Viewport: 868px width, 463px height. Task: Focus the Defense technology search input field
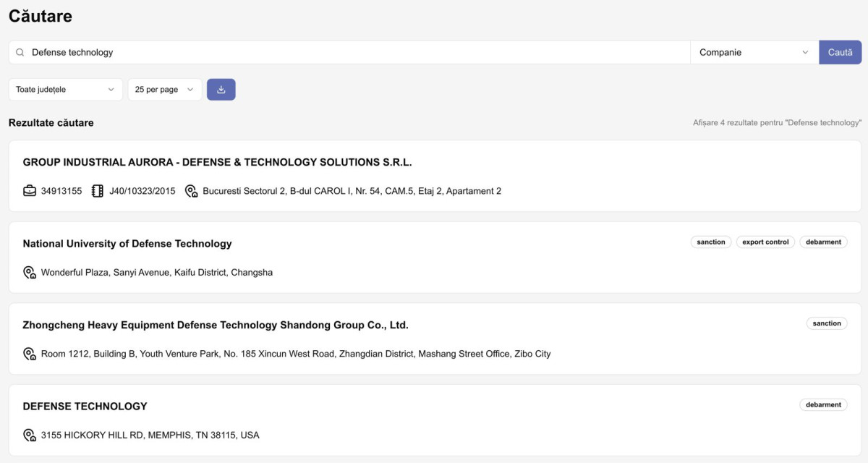(354, 53)
